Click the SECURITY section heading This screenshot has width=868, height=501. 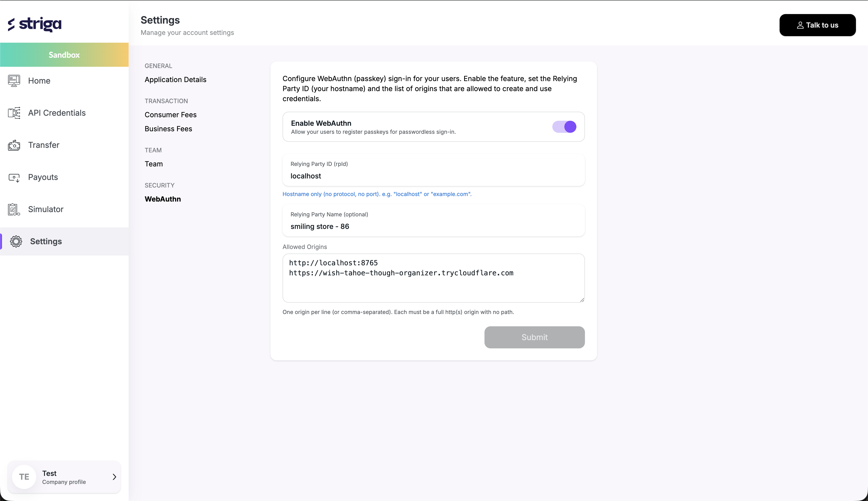(159, 185)
